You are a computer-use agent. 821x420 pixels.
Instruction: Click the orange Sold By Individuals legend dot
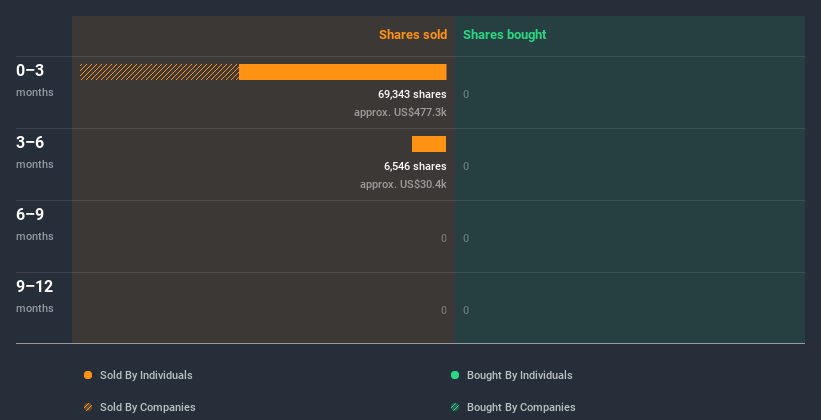88,375
